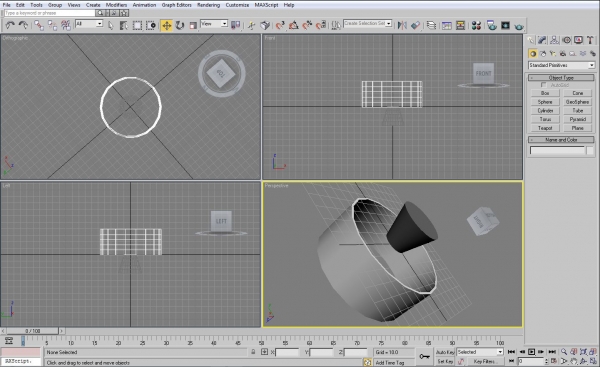Click the keyword search field
The height and width of the screenshot is (367, 600).
pyautogui.click(x=49, y=13)
